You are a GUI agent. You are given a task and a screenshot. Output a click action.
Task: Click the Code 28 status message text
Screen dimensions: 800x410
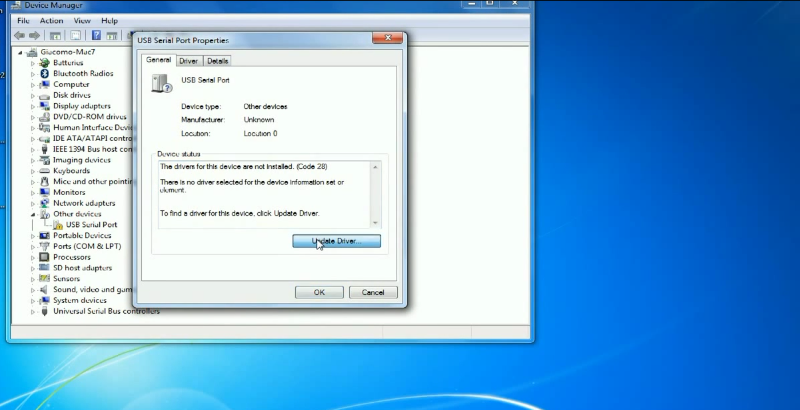243,166
